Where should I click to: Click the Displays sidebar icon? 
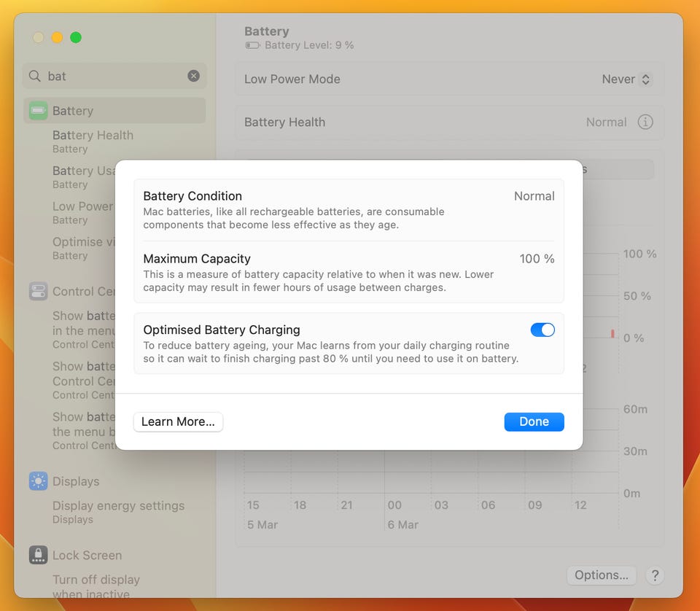pyautogui.click(x=39, y=481)
